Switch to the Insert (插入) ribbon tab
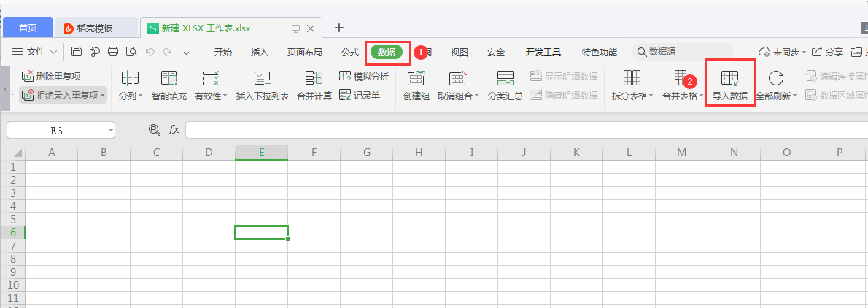Screen dimensions: 868x308 259,52
